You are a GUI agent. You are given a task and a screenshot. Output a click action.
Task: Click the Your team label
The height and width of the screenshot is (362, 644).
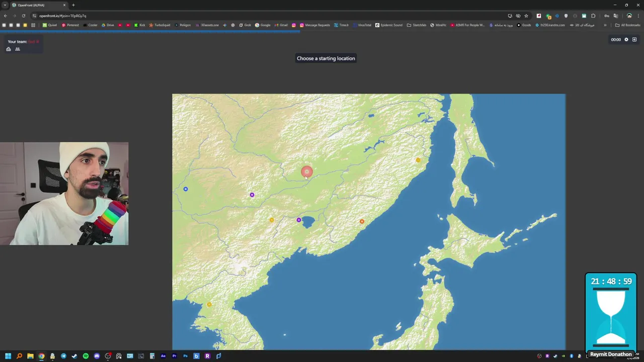tap(18, 42)
